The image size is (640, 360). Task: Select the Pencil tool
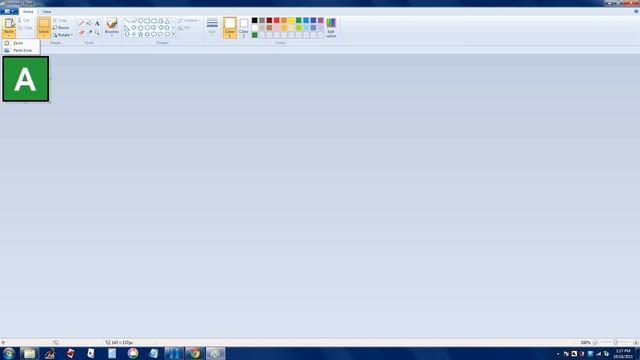(x=82, y=24)
